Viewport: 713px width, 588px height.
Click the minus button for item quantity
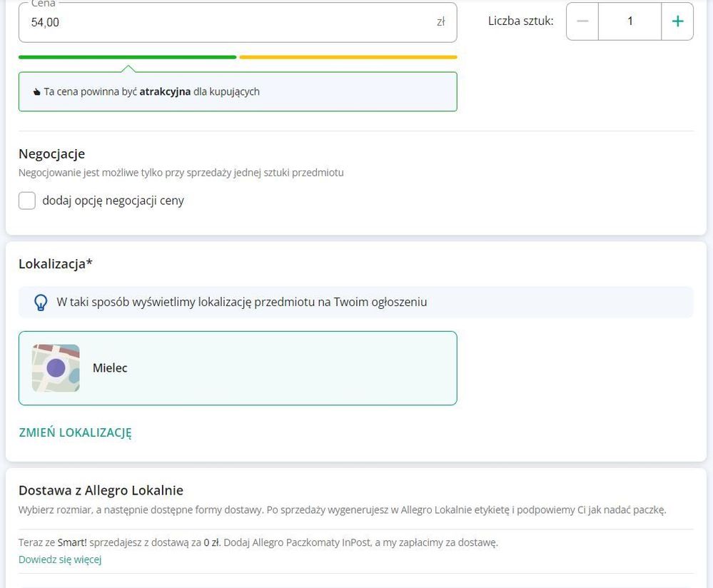click(582, 21)
